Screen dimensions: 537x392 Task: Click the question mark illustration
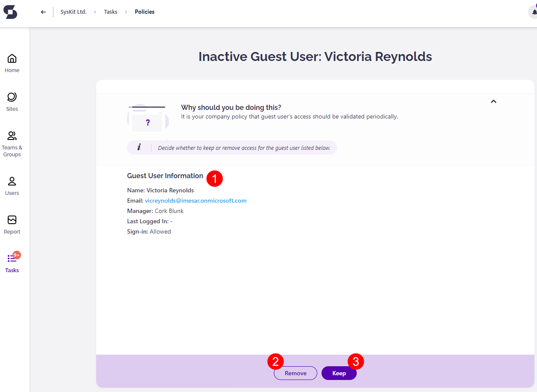pyautogui.click(x=148, y=122)
